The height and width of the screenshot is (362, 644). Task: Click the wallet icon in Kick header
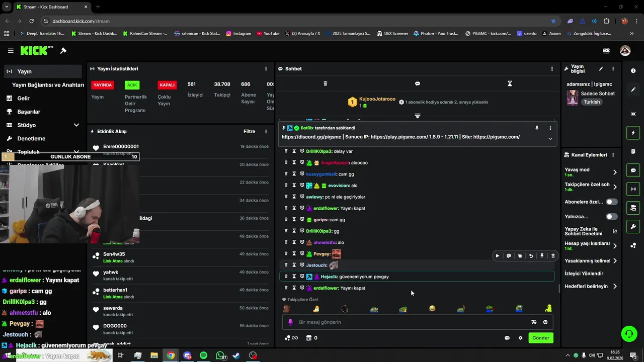[606, 51]
